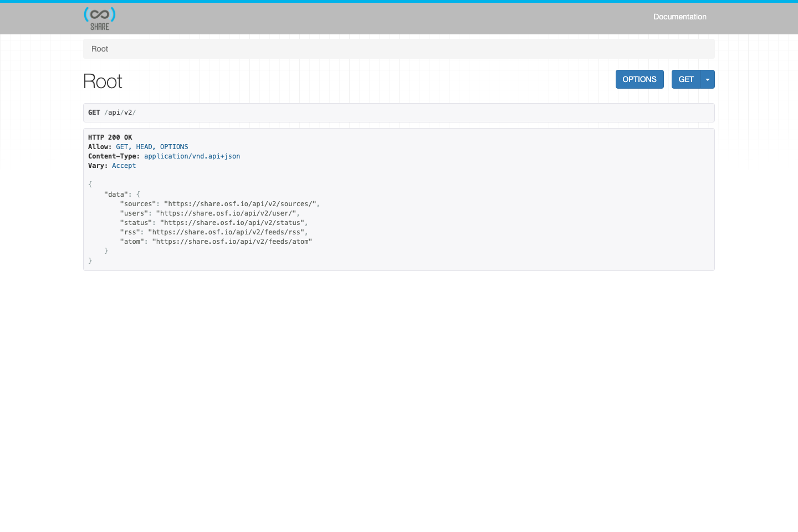
Task: Click the SHARE text under the logo
Action: pyautogui.click(x=99, y=27)
